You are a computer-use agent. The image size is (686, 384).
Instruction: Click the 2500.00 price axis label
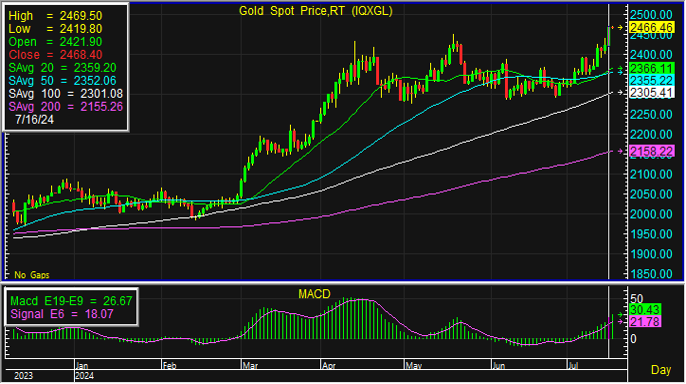coord(651,14)
